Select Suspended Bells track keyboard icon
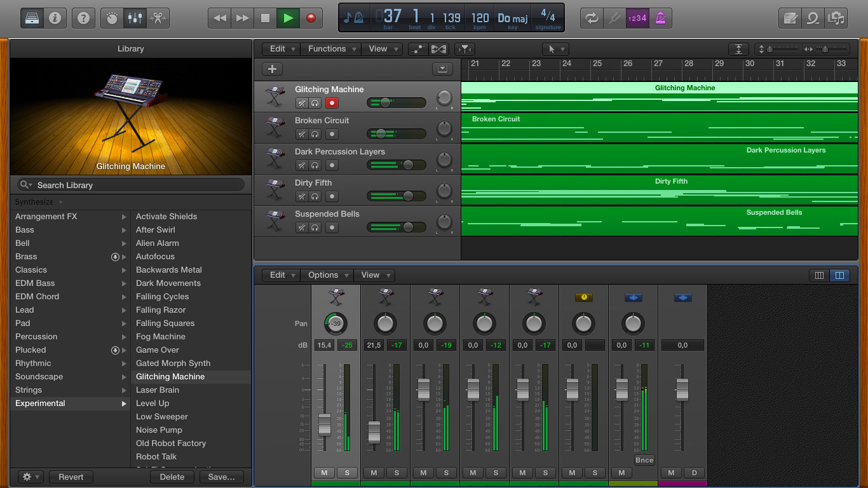 click(x=275, y=221)
